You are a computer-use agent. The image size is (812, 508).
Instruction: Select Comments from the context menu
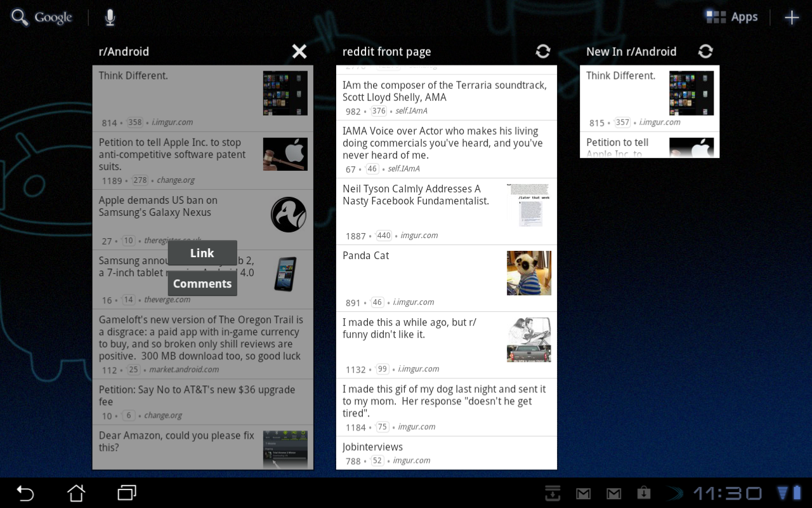click(x=202, y=283)
